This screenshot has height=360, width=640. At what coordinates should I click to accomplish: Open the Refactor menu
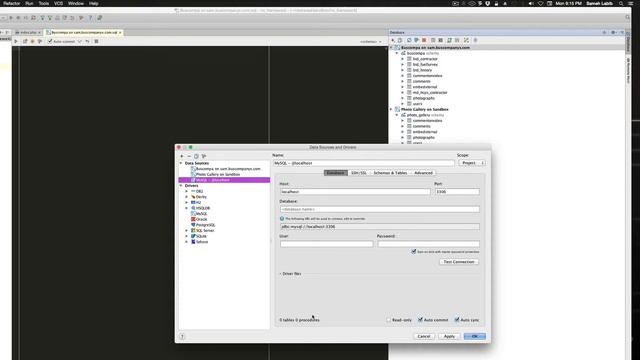11,3
